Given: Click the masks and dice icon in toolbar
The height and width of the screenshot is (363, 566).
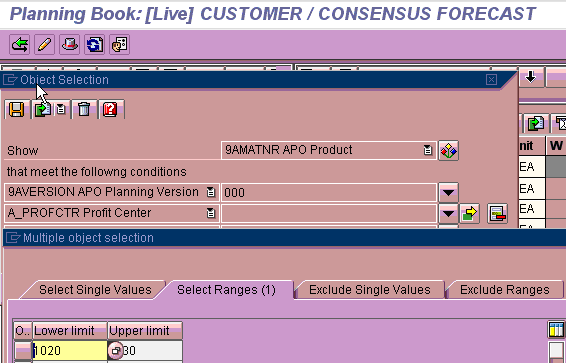Looking at the screenshot, I should [x=119, y=45].
